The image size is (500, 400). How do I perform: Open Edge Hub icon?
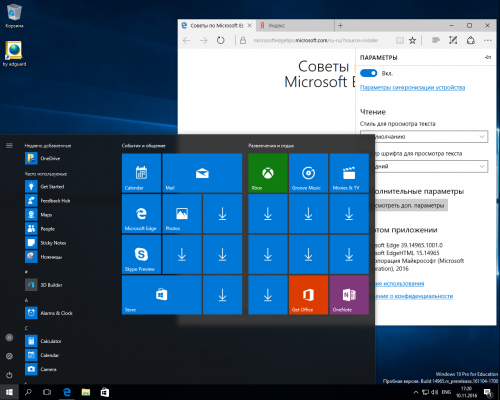[x=435, y=40]
